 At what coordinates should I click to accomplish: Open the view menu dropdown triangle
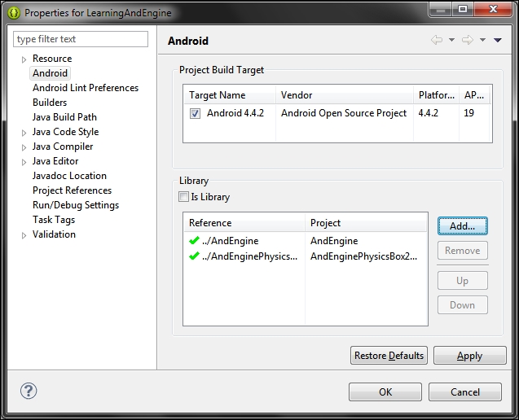pyautogui.click(x=498, y=40)
